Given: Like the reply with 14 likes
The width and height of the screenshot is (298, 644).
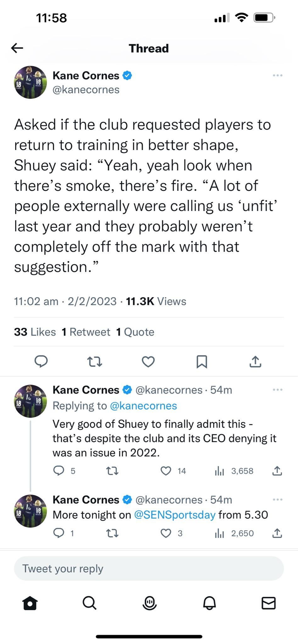Looking at the screenshot, I should (166, 471).
